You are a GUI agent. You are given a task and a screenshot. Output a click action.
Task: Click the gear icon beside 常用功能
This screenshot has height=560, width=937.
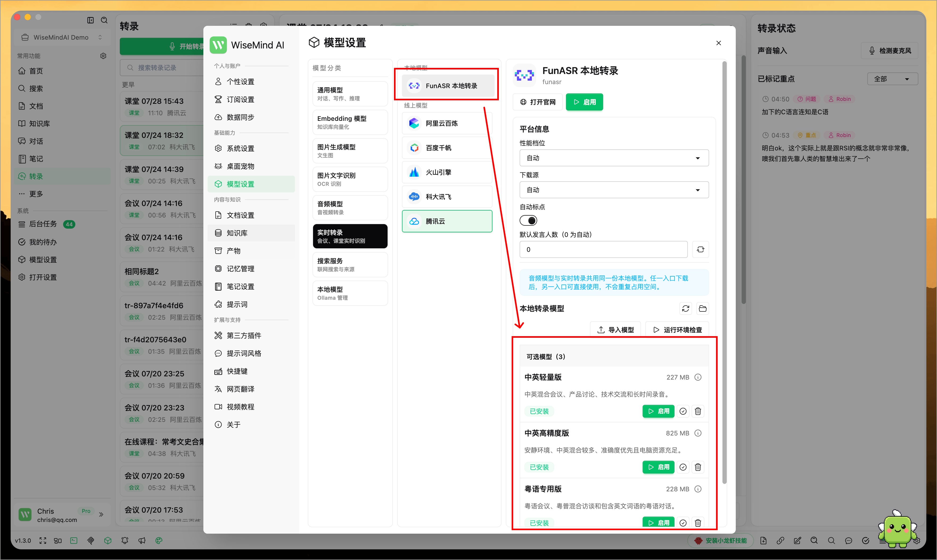[103, 56]
